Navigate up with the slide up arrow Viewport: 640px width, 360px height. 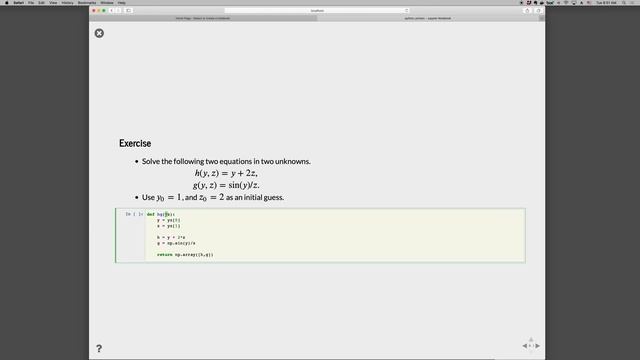click(x=531, y=340)
